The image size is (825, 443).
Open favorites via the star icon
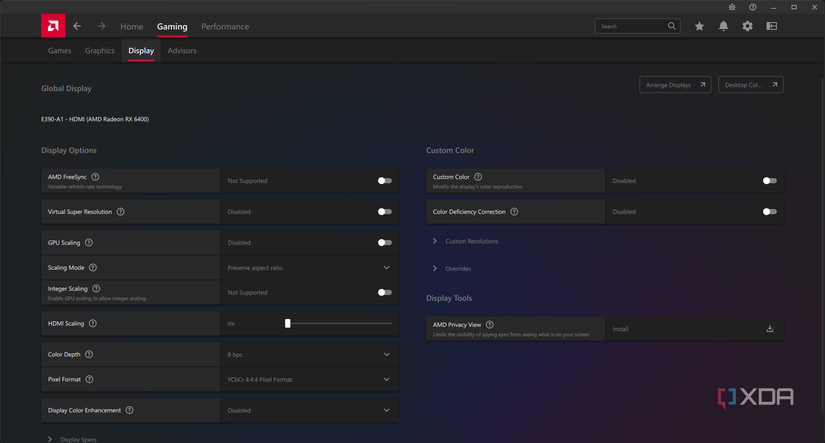click(699, 26)
